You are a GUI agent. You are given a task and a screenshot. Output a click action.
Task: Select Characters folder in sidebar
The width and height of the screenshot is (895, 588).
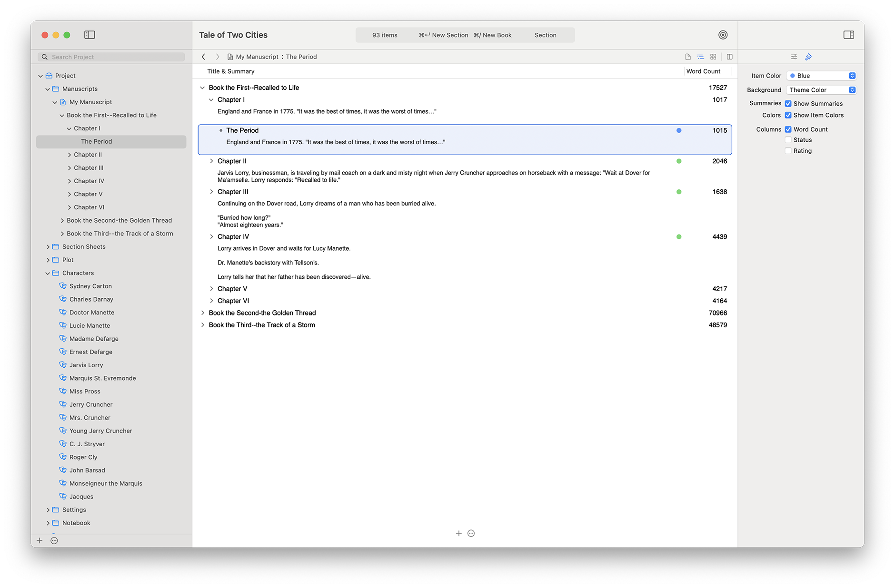(78, 273)
